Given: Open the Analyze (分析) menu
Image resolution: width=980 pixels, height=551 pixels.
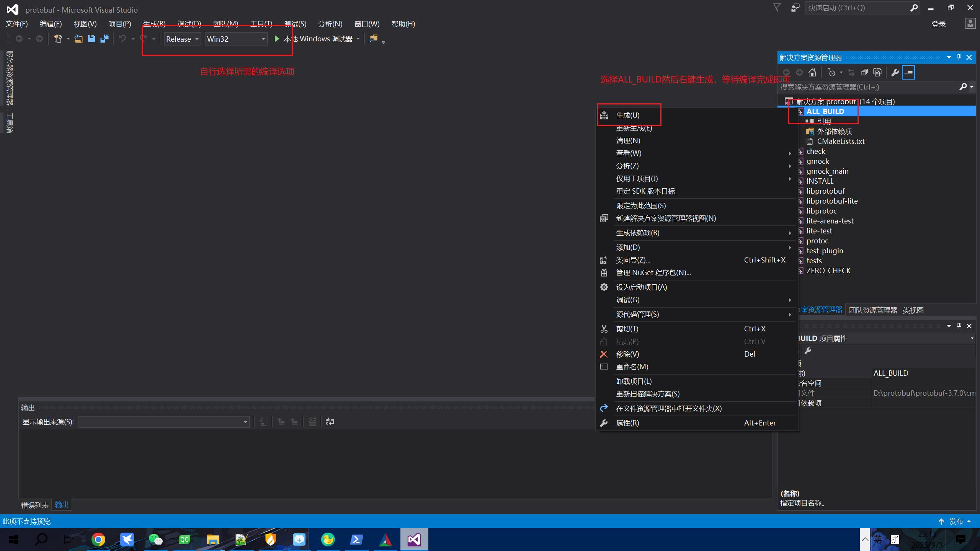Looking at the screenshot, I should click(x=330, y=24).
